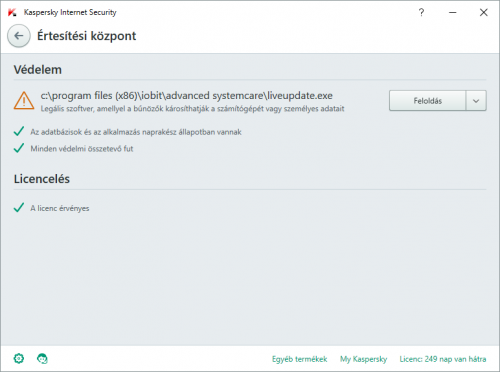Click 'A licenc érvényes' text
Viewport: 500px width, 372px height.
(60, 208)
